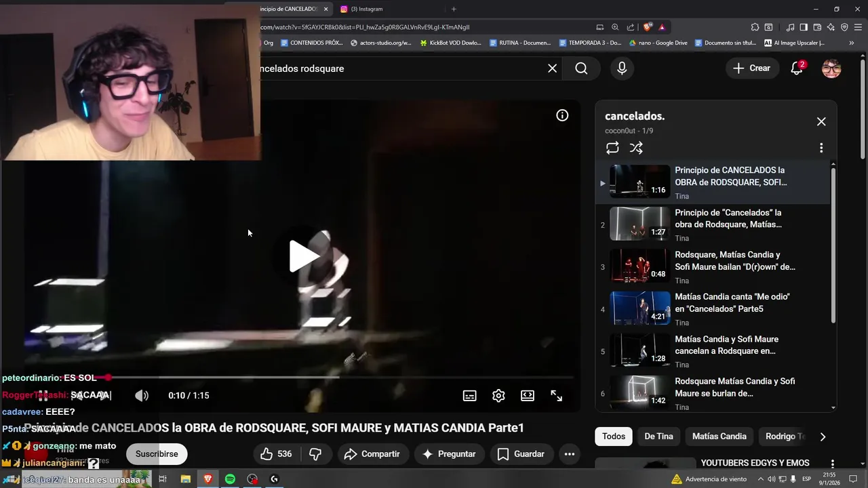Open browser hamburger main menu

[858, 27]
